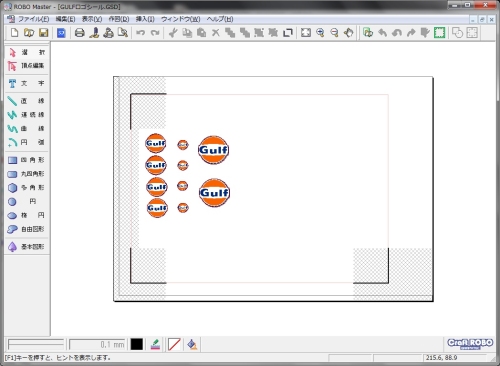Viewport: 500px width, 366px height.
Task: Select the 四角形 rectangle tool
Action: 27,160
